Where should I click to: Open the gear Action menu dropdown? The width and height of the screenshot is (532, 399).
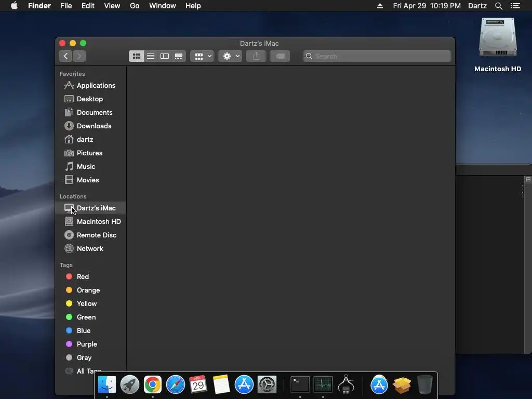[x=230, y=56]
